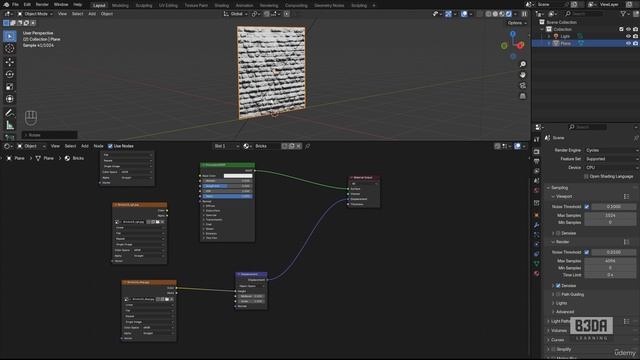Select the Select Box tool in viewport toolbar
This screenshot has height=360, width=640.
pos(10,36)
